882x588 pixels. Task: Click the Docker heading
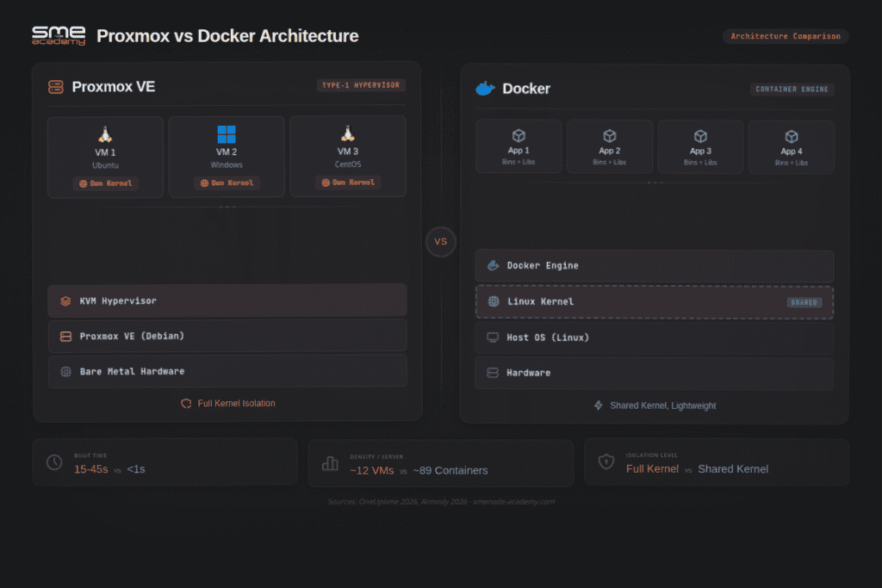pos(526,89)
